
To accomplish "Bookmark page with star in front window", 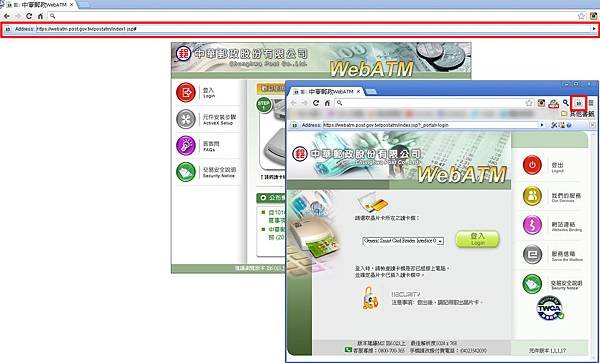I will click(x=529, y=103).
